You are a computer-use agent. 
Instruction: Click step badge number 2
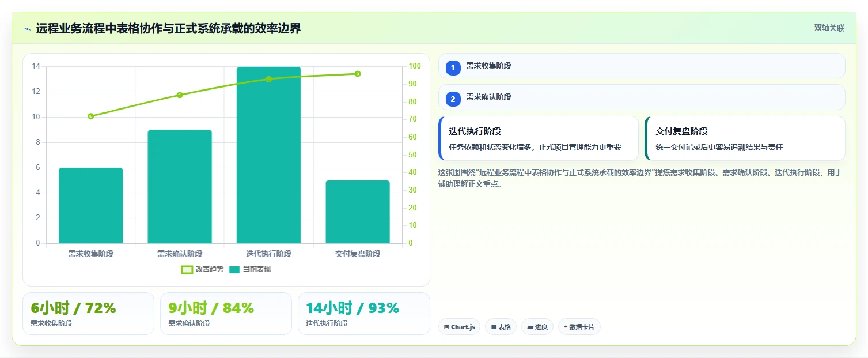point(453,99)
